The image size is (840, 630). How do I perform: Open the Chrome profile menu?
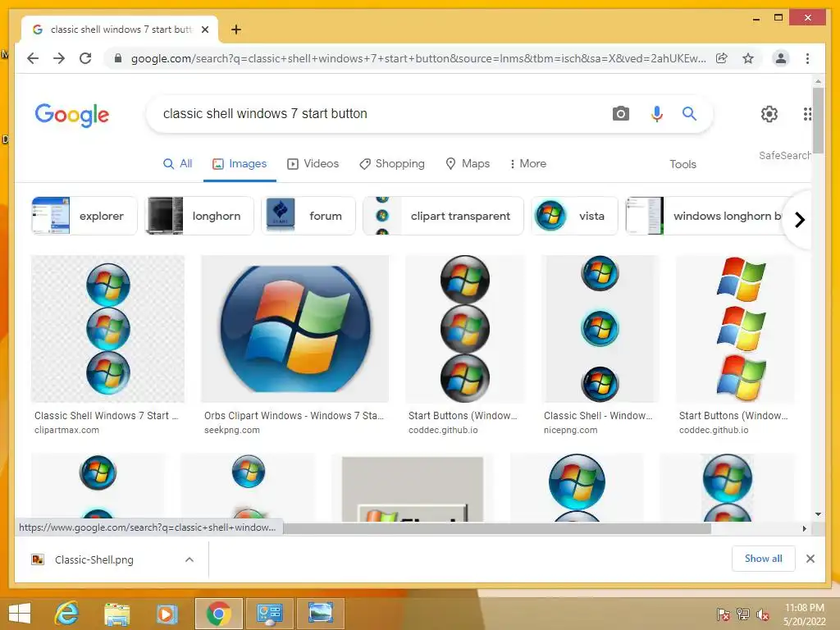tap(781, 58)
